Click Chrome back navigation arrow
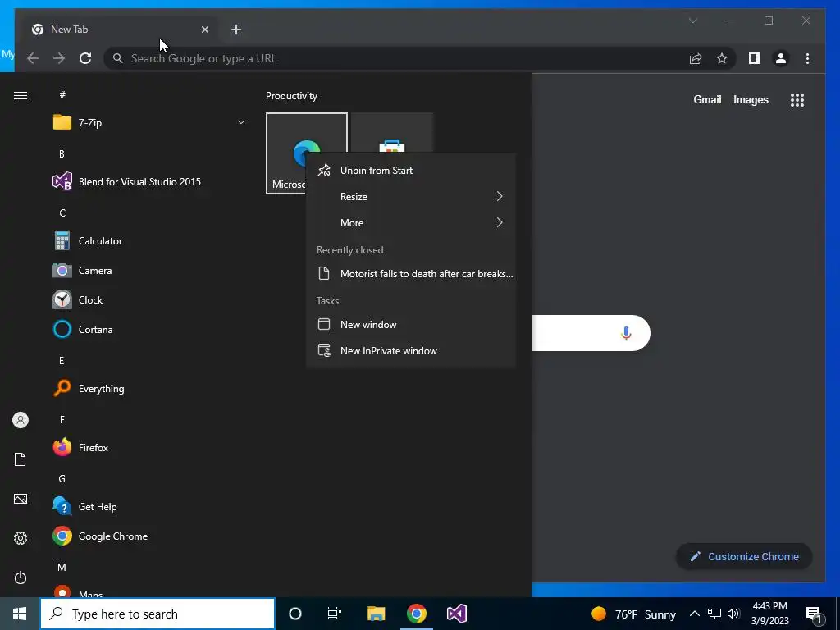 point(33,58)
